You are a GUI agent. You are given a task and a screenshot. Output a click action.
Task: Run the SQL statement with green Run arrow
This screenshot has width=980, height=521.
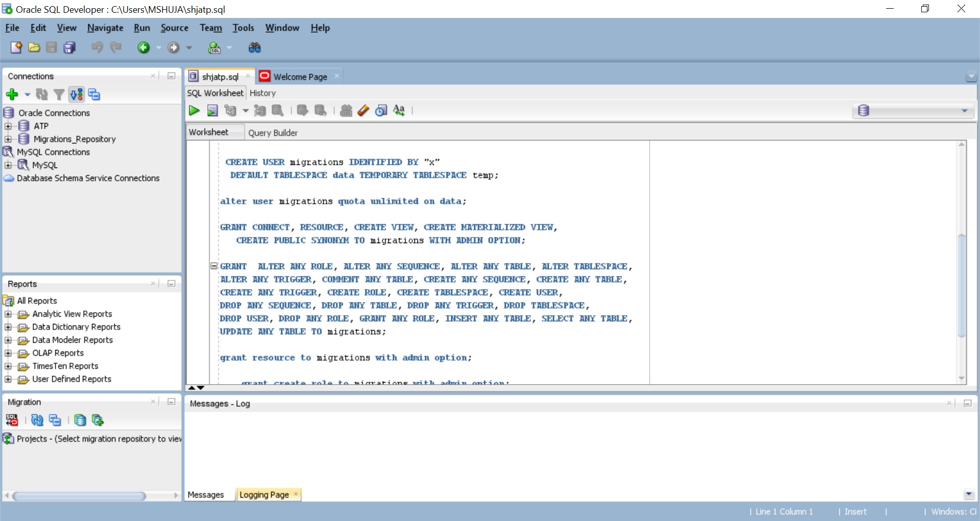point(193,110)
